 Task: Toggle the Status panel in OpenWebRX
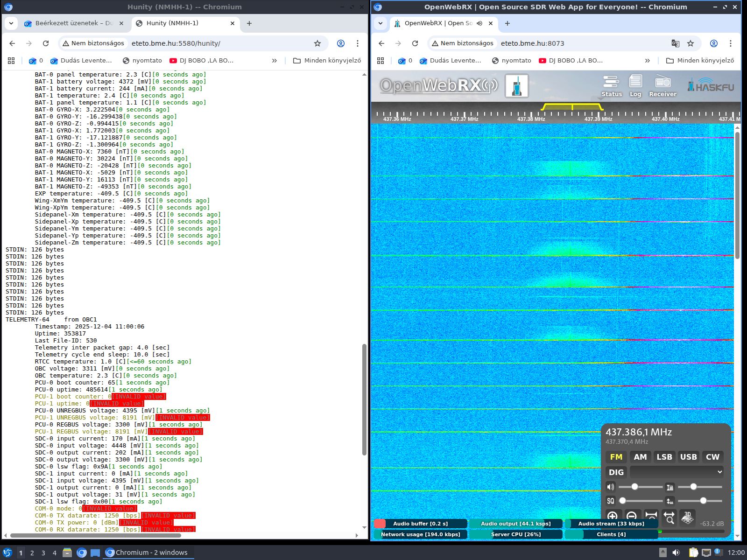coord(611,86)
